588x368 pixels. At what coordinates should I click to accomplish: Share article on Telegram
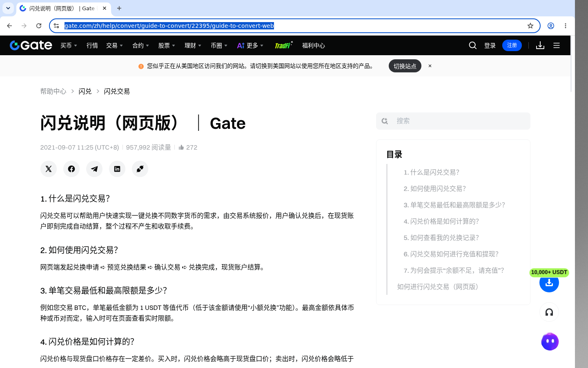click(x=94, y=169)
